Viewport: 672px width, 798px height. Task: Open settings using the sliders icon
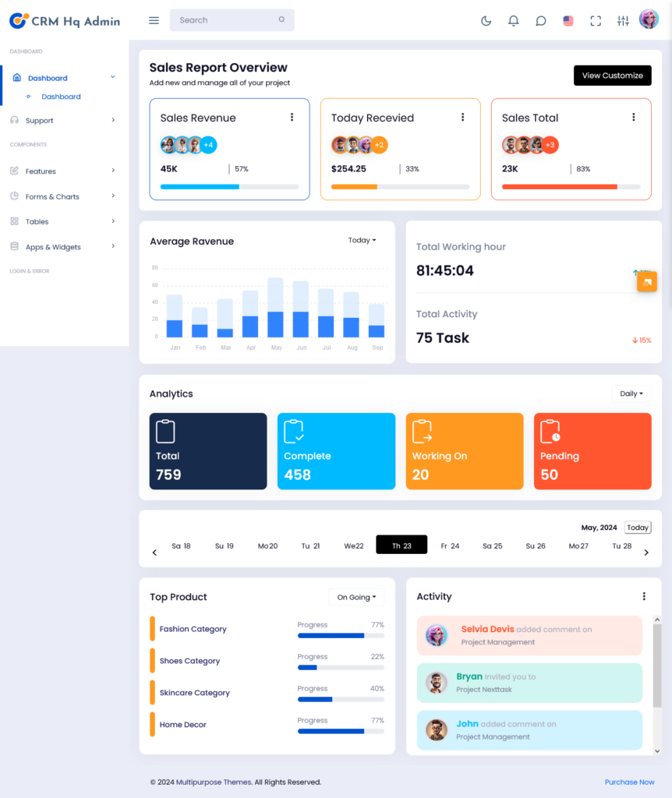623,21
